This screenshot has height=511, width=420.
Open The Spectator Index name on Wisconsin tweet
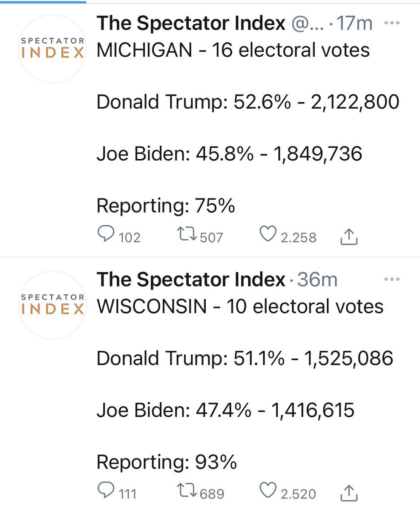[x=191, y=280]
